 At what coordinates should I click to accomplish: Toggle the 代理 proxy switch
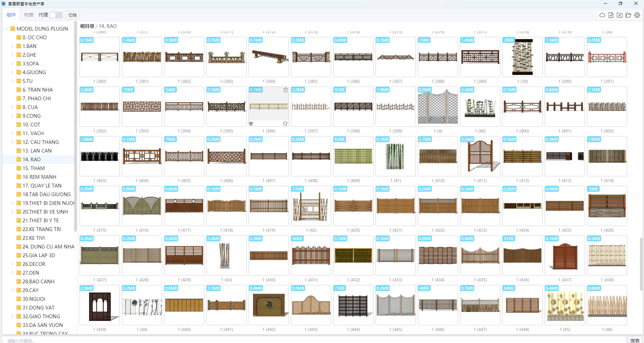pos(56,15)
